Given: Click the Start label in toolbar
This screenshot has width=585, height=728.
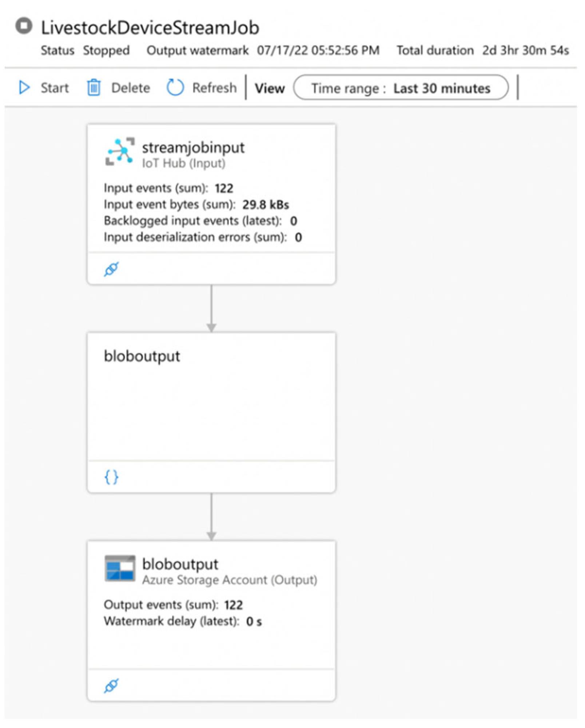Looking at the screenshot, I should tap(55, 88).
